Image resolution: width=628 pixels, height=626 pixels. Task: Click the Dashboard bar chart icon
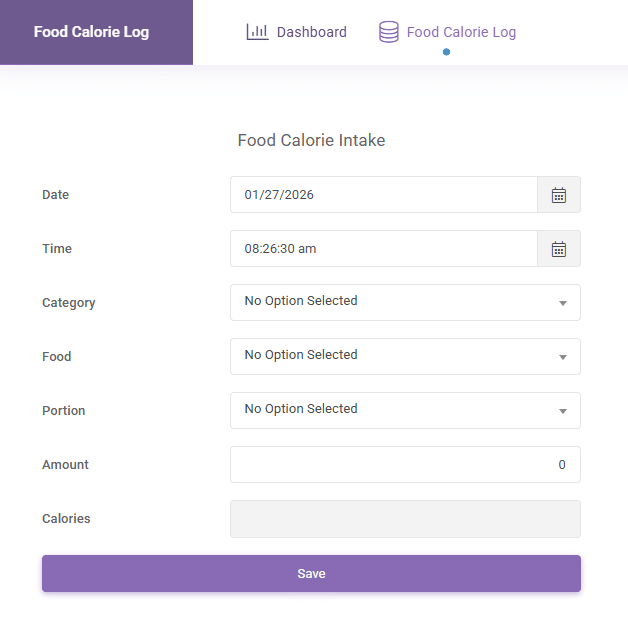click(257, 32)
